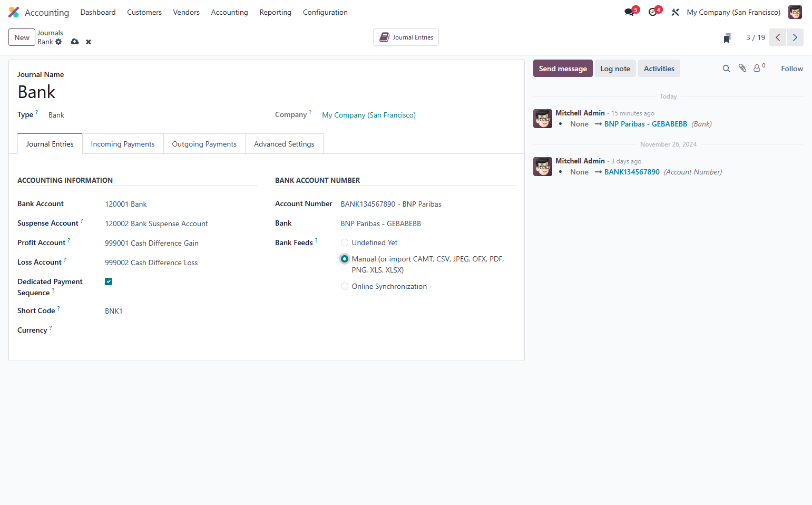Open the Account Number dropdown field
The height and width of the screenshot is (505, 812).
[x=428, y=204]
